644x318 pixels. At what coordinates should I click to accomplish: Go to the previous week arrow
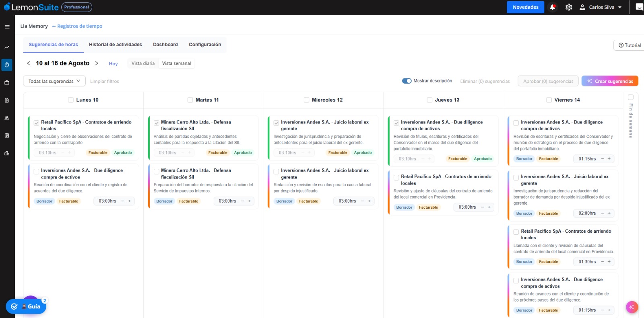[28, 63]
